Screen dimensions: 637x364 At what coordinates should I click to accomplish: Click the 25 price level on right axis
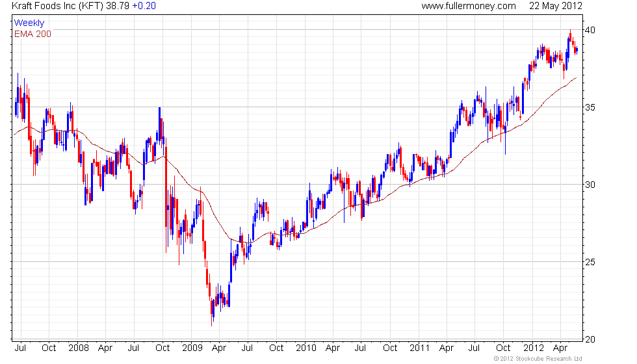click(x=590, y=262)
